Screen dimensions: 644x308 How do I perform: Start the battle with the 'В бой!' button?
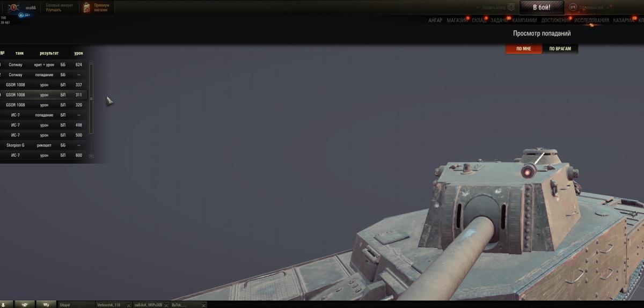pyautogui.click(x=541, y=8)
